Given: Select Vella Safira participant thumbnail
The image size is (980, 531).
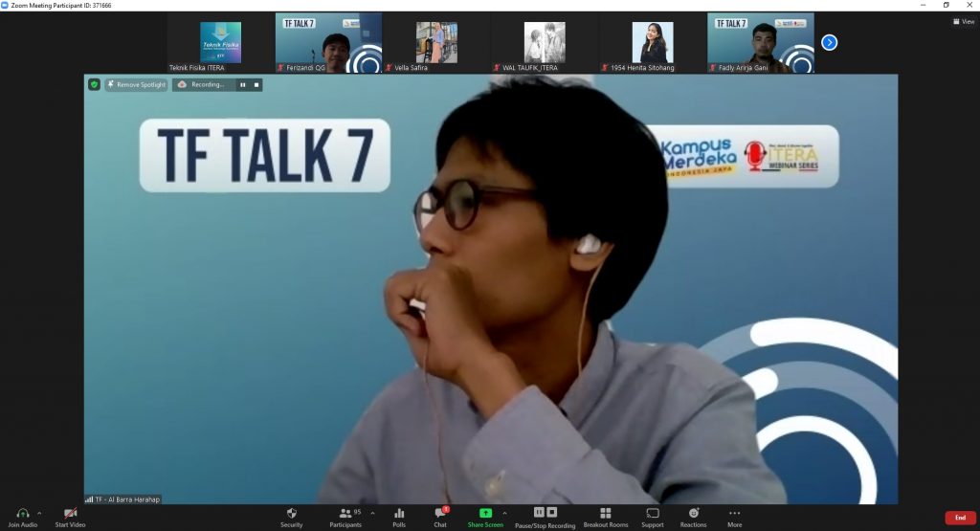Looking at the screenshot, I should (436, 43).
